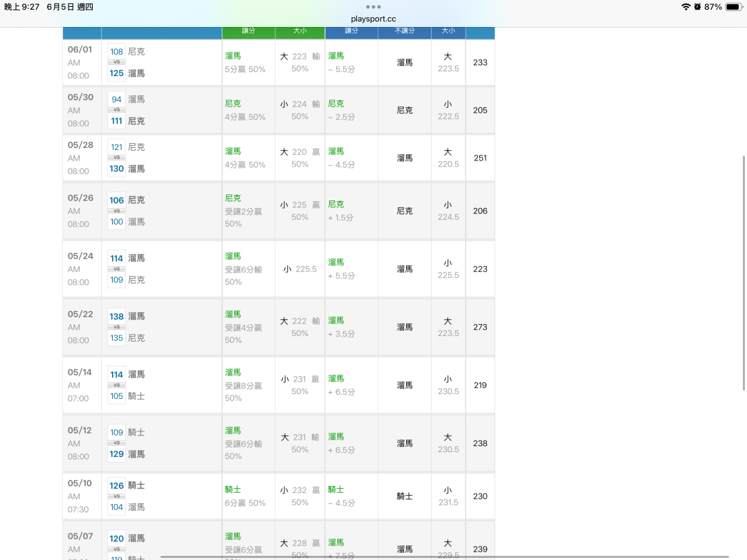Click total 206 in 05/26 row
The height and width of the screenshot is (560, 747).
click(480, 210)
